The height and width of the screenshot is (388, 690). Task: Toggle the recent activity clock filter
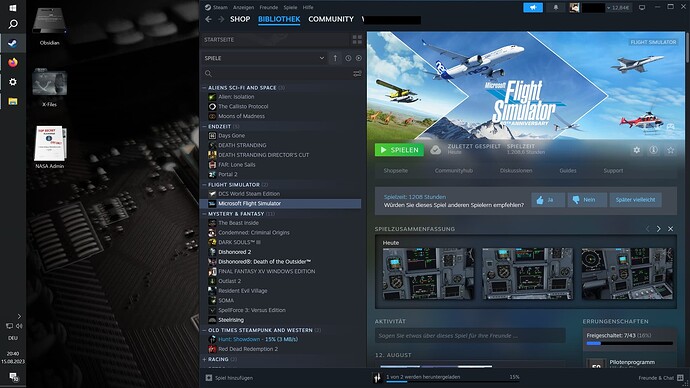pos(348,58)
